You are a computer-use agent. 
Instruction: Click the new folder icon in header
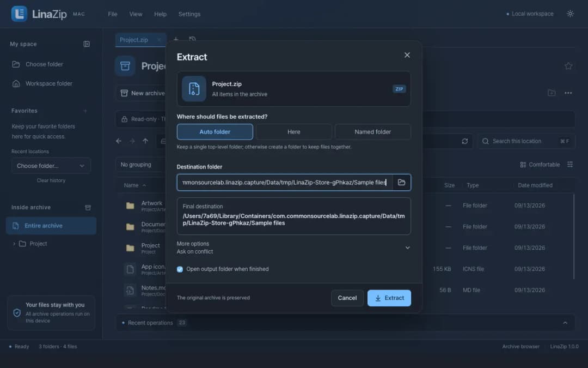(x=551, y=93)
